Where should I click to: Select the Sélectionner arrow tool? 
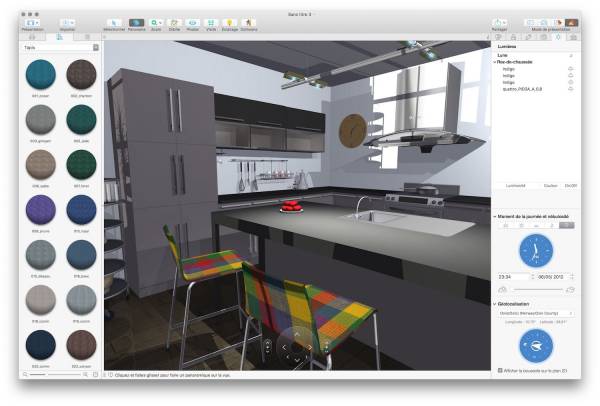[x=114, y=21]
